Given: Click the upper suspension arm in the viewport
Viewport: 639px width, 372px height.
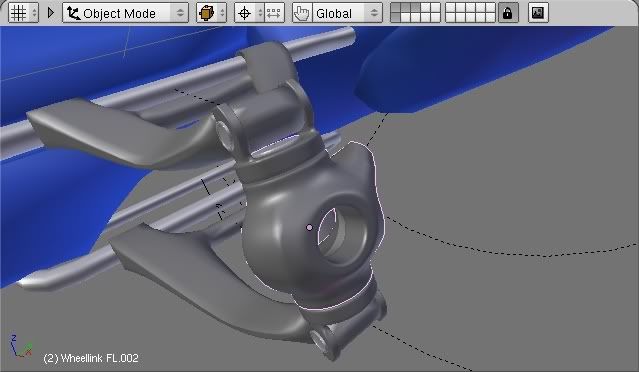Looking at the screenshot, I should [x=122, y=130].
